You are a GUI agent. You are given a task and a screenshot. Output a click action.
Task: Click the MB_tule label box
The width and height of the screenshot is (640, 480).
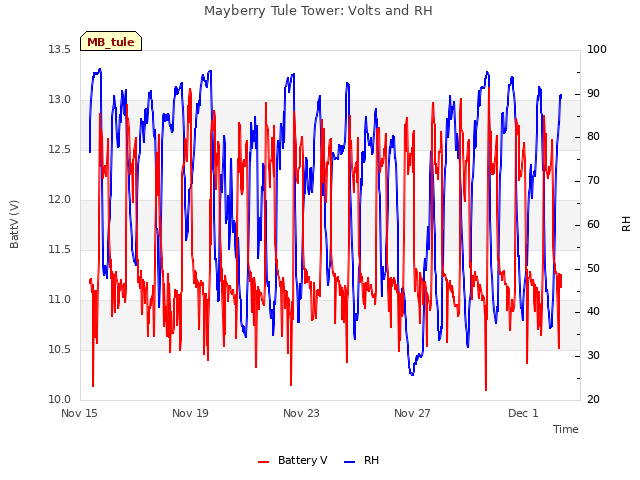pos(111,41)
